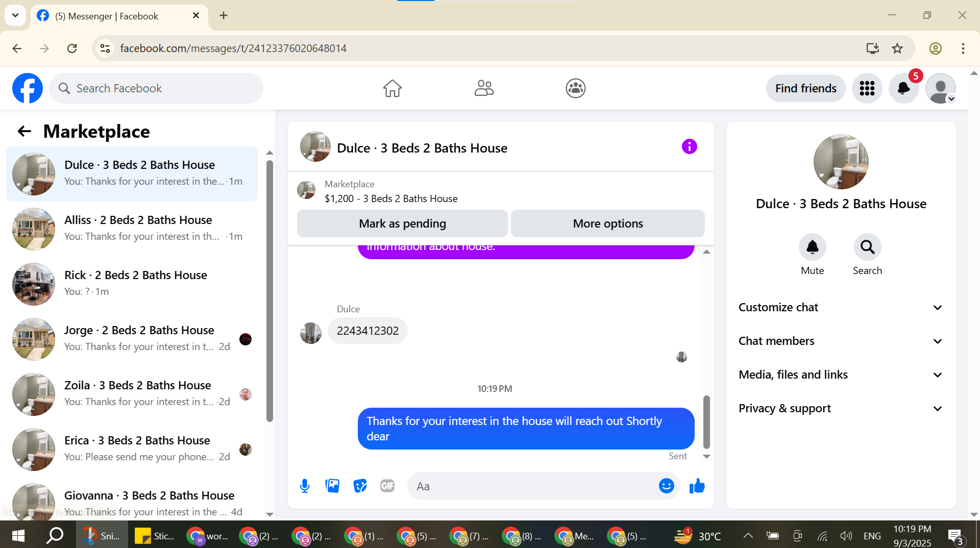Expand Customize chat section

840,307
